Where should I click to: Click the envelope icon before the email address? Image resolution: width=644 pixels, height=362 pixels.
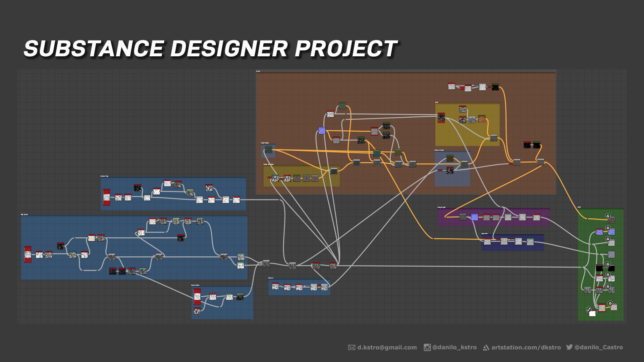351,348
